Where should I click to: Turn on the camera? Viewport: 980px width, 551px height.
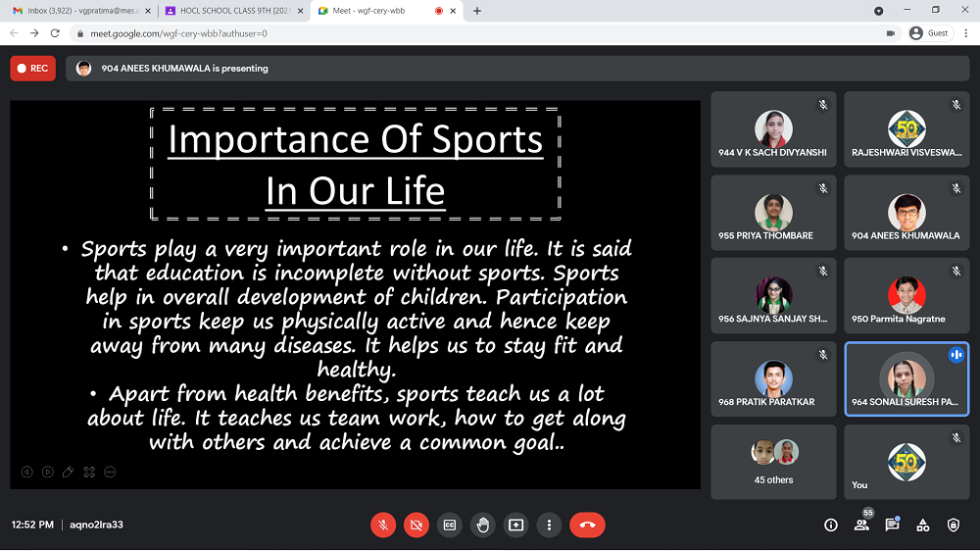point(416,525)
